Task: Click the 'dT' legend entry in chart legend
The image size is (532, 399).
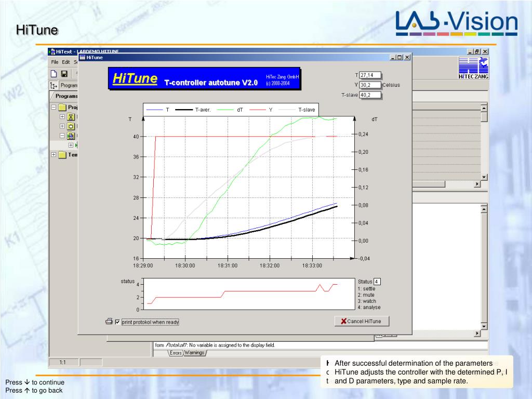Action: (x=230, y=110)
